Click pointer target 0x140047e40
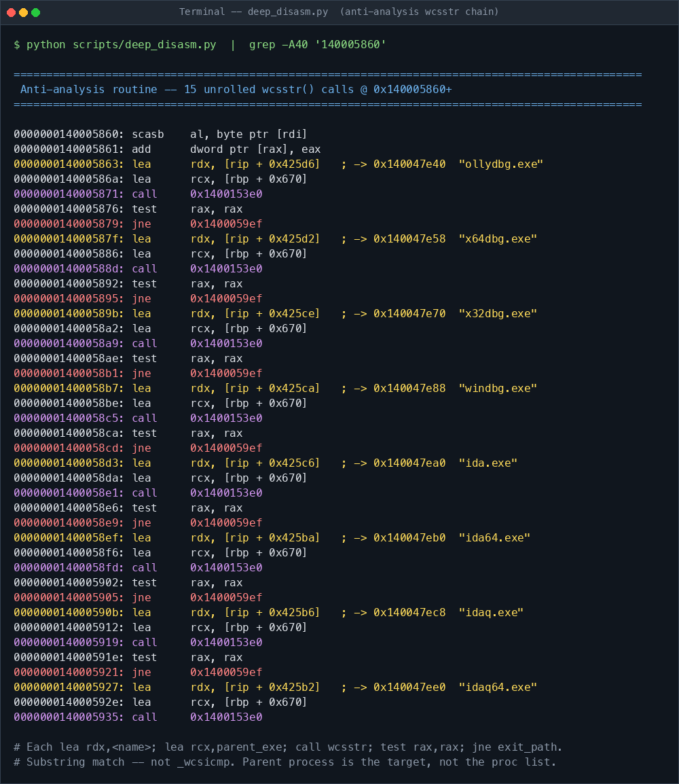The height and width of the screenshot is (784, 679). [409, 164]
